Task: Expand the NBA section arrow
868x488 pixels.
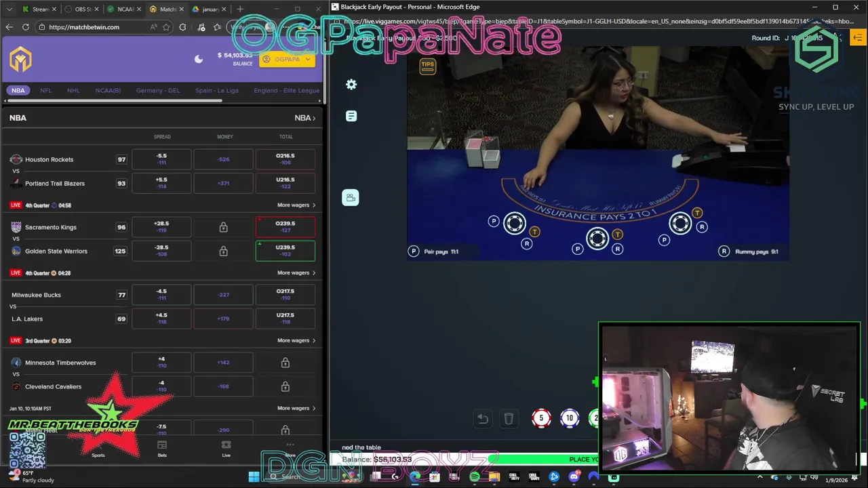Action: pyautogui.click(x=305, y=118)
